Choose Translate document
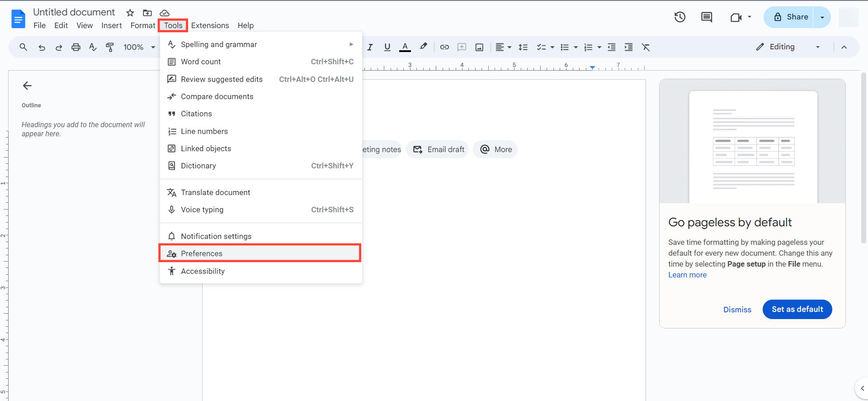Screen dimensions: 868x401 (x=261, y=192)
